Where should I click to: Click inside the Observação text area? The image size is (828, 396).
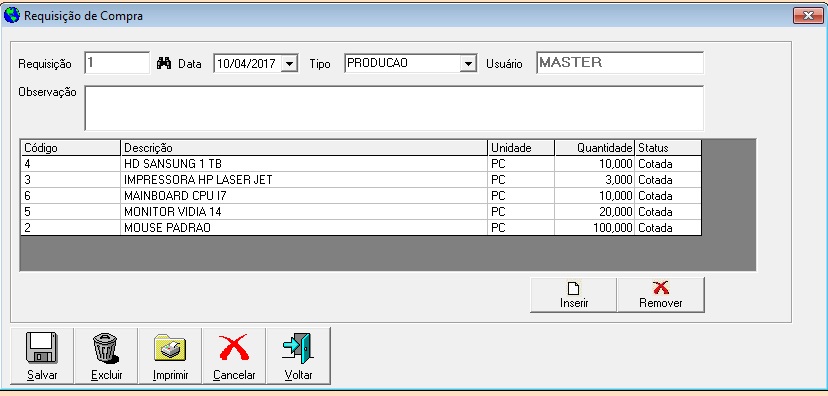click(x=394, y=108)
